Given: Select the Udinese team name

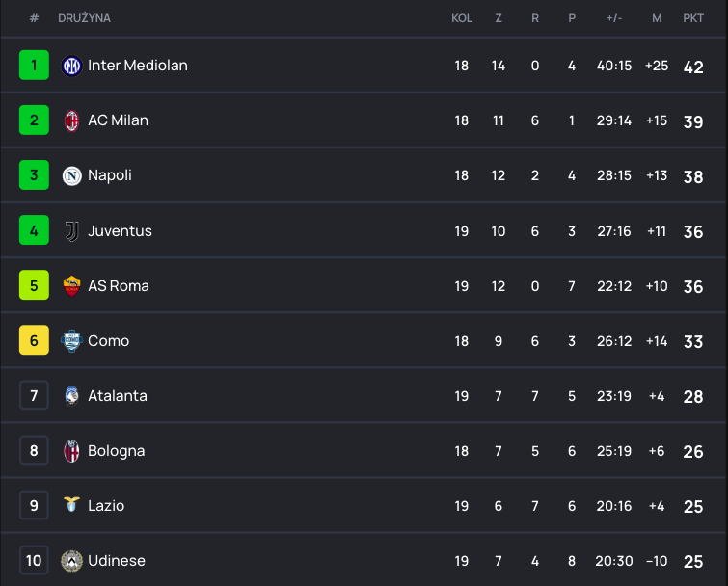Looking at the screenshot, I should coord(117,561).
